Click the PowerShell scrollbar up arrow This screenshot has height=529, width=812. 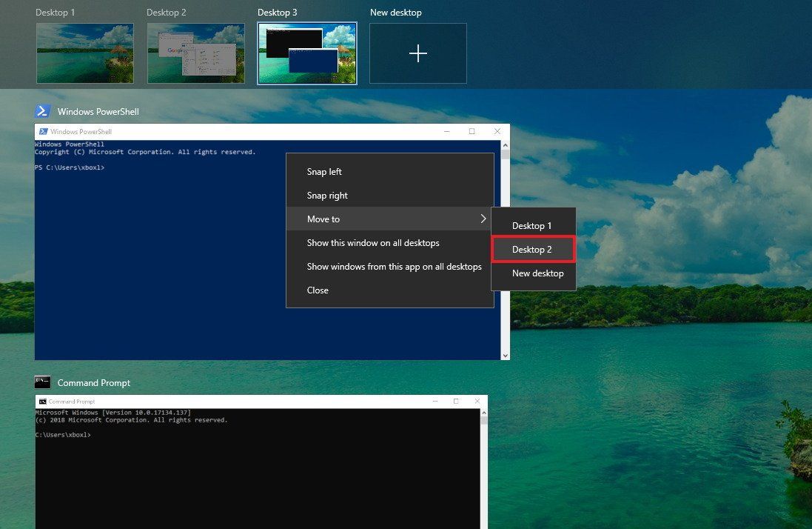click(506, 145)
